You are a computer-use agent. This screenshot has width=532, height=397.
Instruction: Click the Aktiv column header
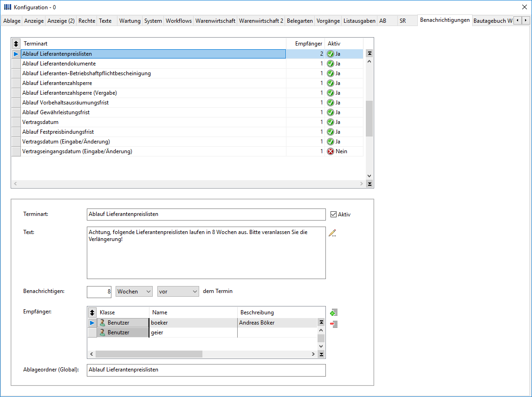tap(344, 44)
